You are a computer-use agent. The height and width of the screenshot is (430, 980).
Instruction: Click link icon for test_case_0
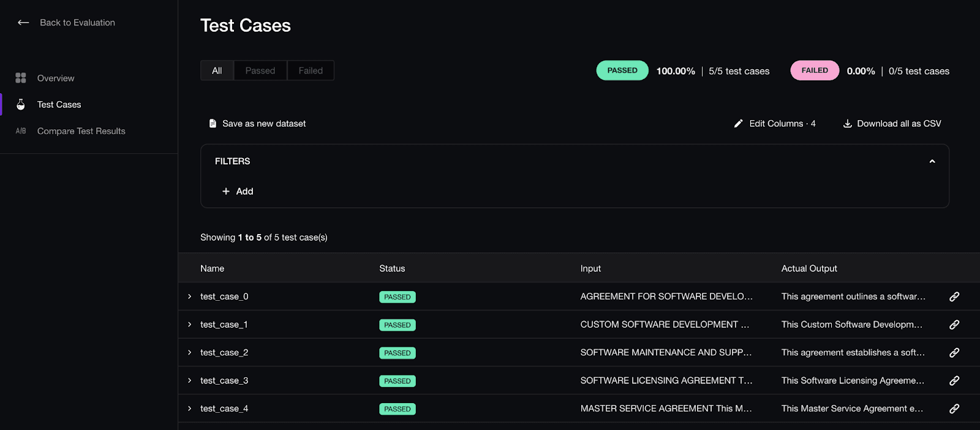tap(954, 296)
